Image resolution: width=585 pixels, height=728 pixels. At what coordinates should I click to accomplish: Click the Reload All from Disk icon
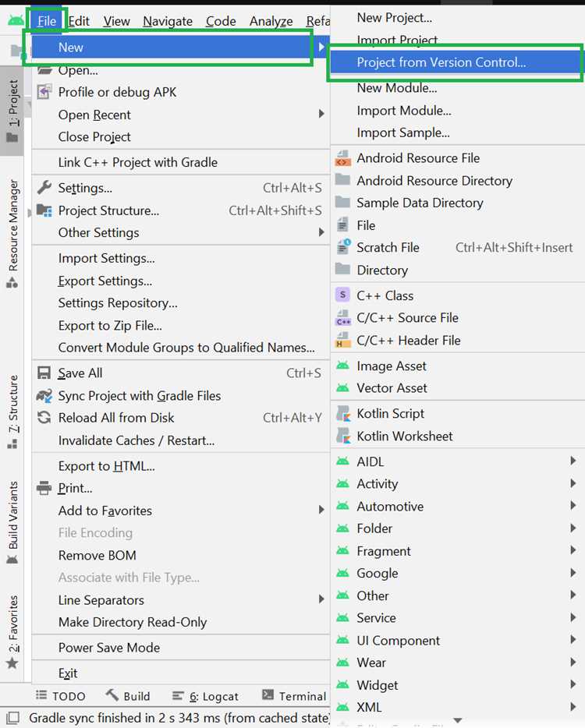tap(44, 418)
